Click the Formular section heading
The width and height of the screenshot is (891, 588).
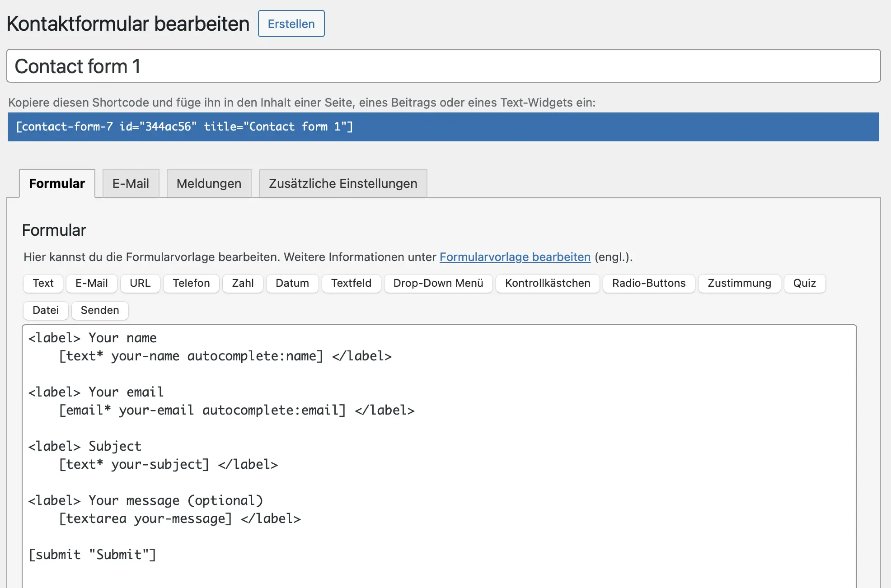click(x=54, y=230)
